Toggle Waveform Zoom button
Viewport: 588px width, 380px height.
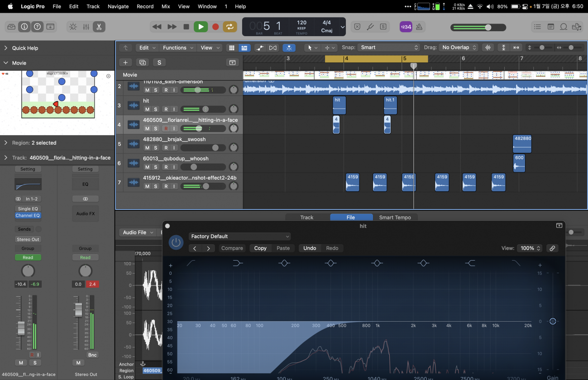[x=488, y=47]
